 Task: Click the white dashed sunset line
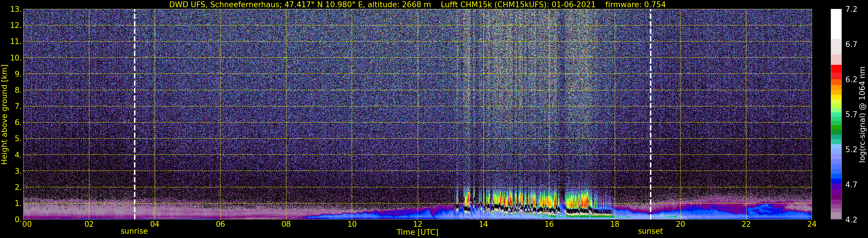pos(650,114)
